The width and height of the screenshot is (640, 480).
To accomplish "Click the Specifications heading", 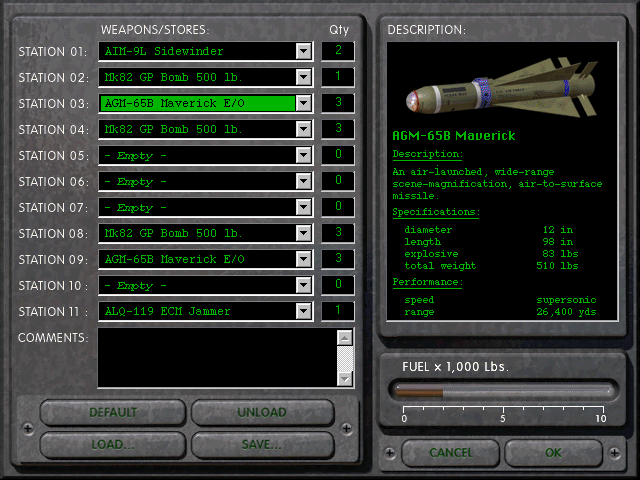I will (436, 212).
